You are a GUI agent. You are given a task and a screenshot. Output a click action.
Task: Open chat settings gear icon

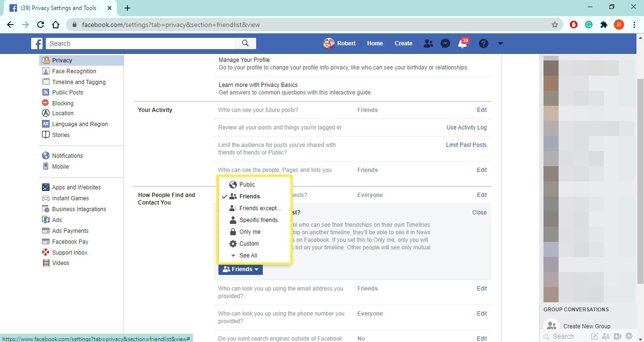click(x=628, y=336)
